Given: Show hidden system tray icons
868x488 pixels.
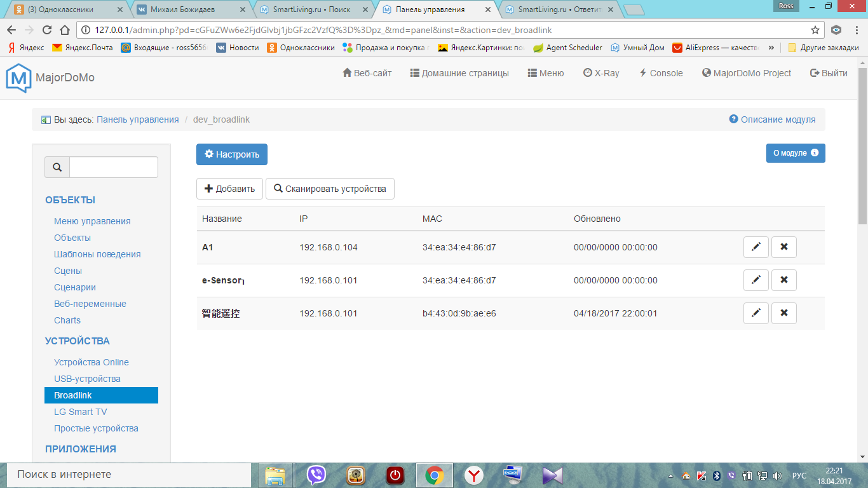Looking at the screenshot, I should tap(672, 476).
